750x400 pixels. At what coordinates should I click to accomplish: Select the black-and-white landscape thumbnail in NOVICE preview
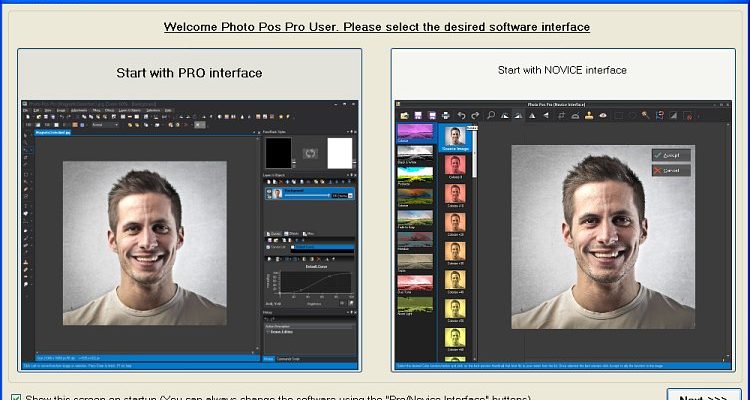(415, 155)
